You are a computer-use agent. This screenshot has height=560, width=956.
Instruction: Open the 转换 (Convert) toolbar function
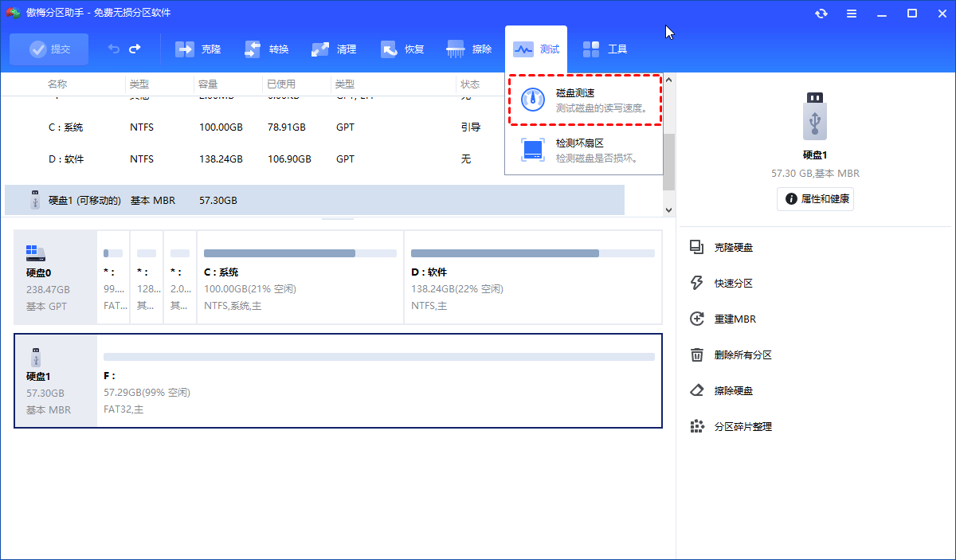tap(266, 49)
